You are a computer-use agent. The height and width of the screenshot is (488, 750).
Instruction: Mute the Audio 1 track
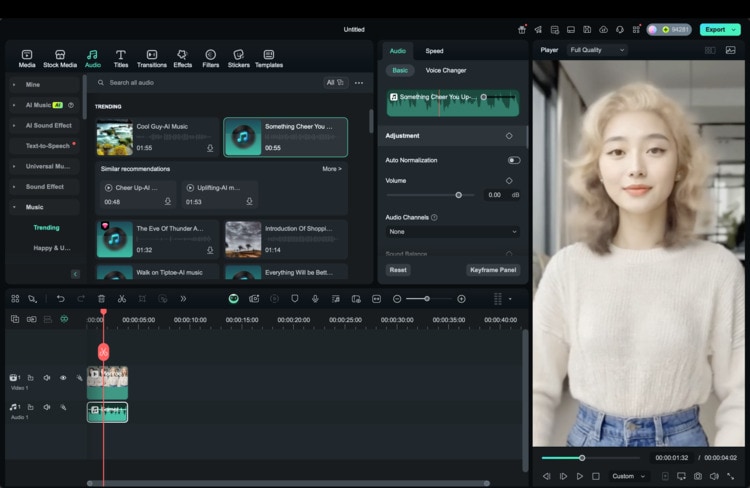click(x=46, y=407)
